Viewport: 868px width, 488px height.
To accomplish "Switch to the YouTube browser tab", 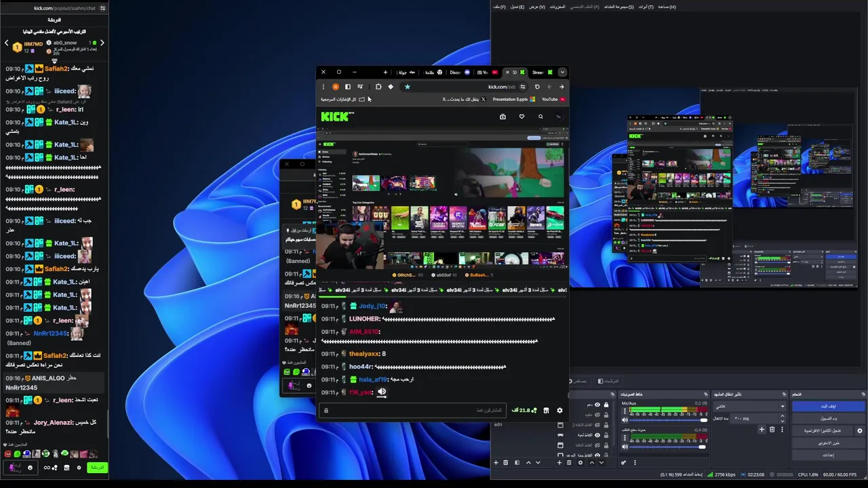I will click(488, 73).
